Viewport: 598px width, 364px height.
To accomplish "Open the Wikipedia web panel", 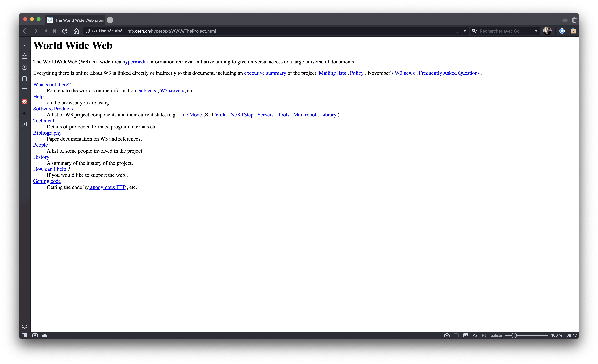I will 25,113.
